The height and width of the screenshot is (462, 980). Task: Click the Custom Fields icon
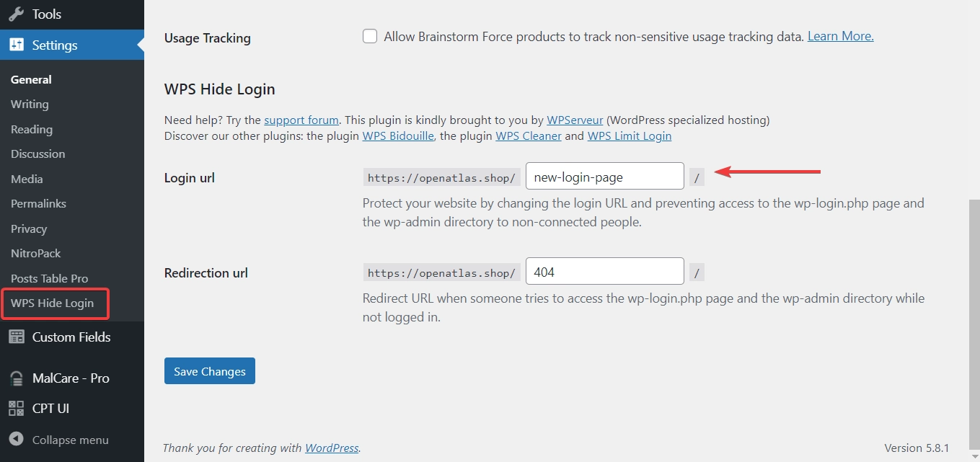(16, 337)
